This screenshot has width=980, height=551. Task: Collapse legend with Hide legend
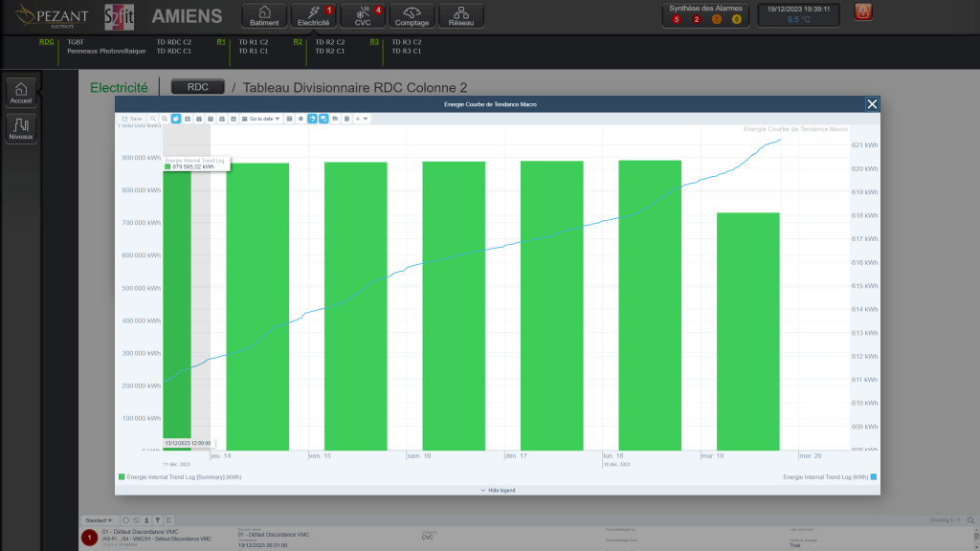tap(497, 490)
